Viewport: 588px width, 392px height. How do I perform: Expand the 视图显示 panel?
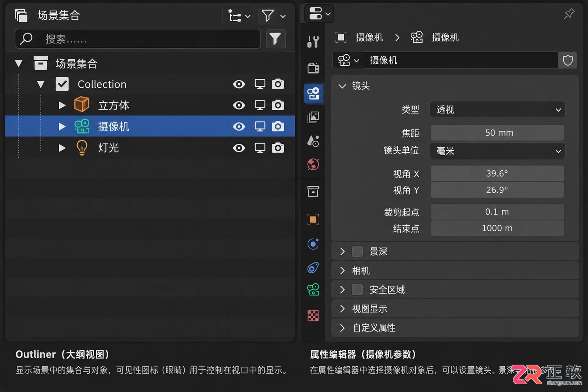pyautogui.click(x=343, y=309)
